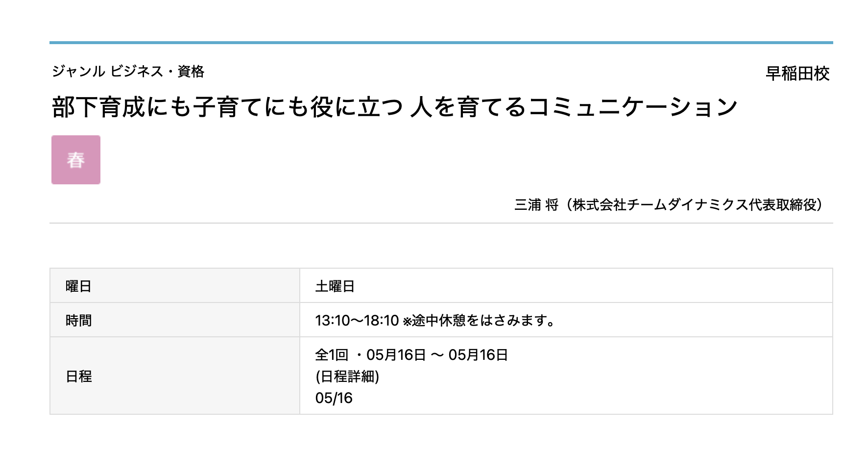Viewport: 868px width, 453px height.
Task: Click the ※途中休憩をはさみます note
Action: 480,321
